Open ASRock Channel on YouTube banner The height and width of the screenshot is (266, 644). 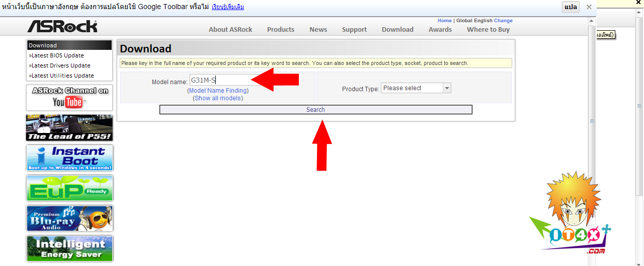pos(69,98)
